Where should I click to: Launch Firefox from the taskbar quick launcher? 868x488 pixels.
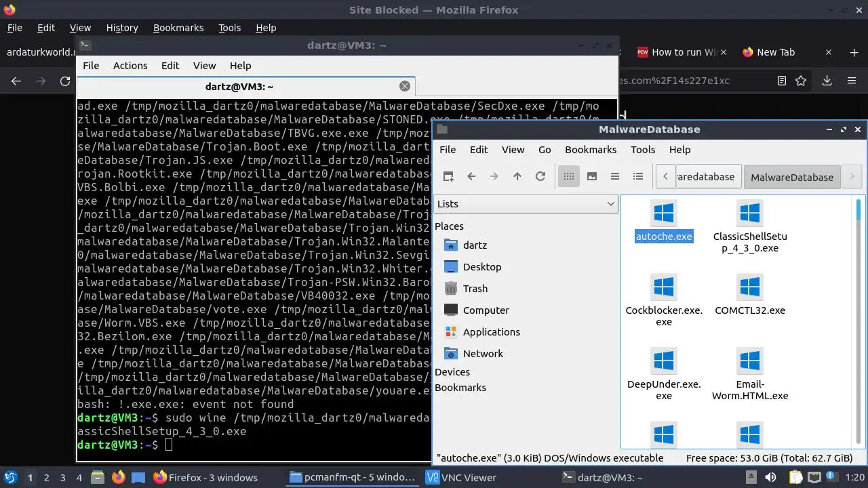[x=118, y=477]
